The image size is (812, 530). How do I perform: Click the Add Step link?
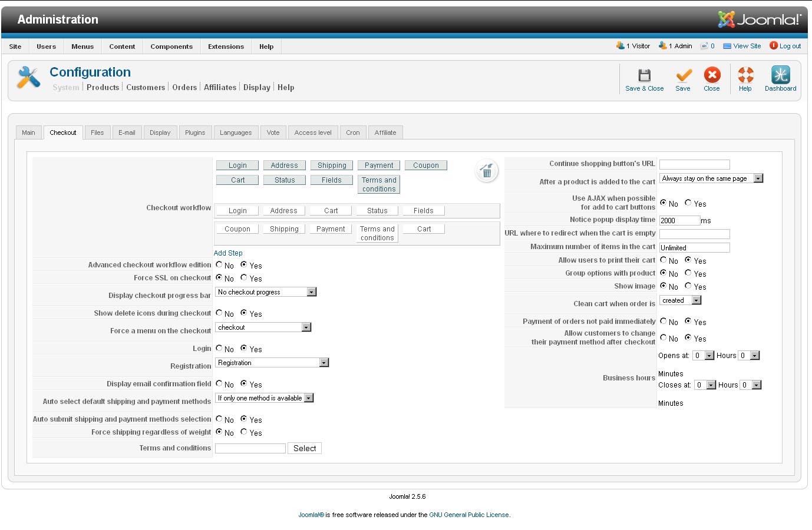coord(228,253)
